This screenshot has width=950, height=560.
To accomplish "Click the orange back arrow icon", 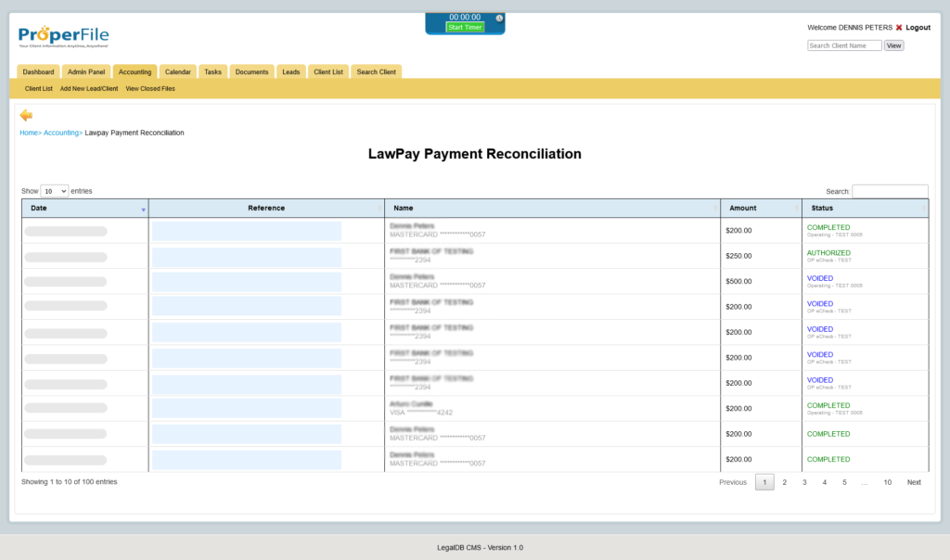I will tap(26, 115).
